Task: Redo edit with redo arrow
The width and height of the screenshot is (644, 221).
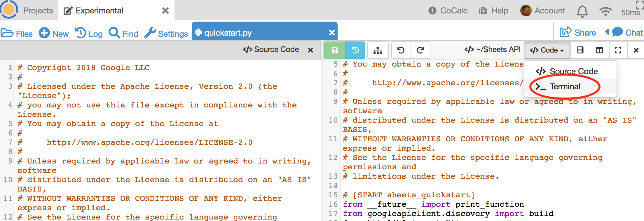Action: coord(420,50)
